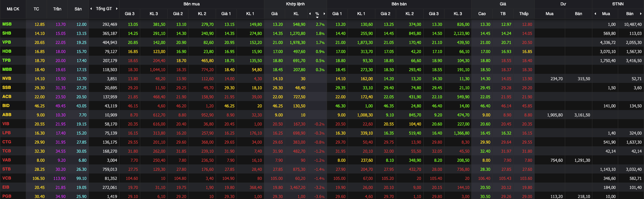Click VCB ceiling price 113.90
This screenshot has height=199, width=644.
(59, 179)
